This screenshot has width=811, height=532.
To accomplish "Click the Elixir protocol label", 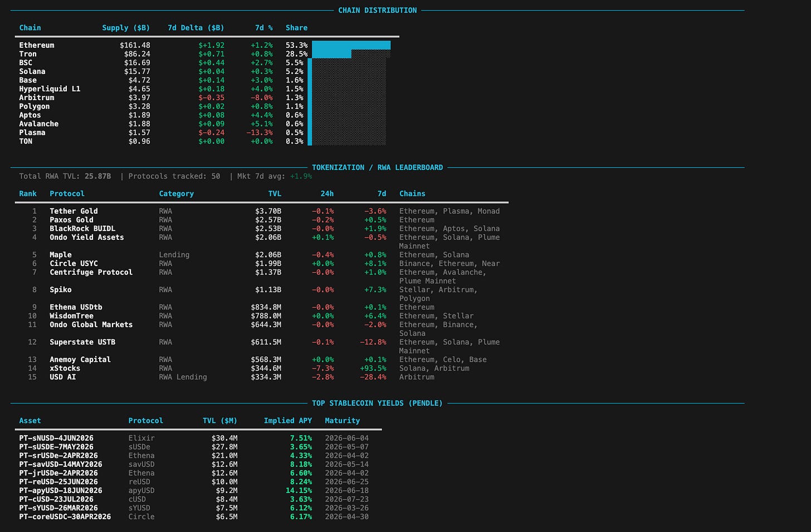I will (x=141, y=439).
